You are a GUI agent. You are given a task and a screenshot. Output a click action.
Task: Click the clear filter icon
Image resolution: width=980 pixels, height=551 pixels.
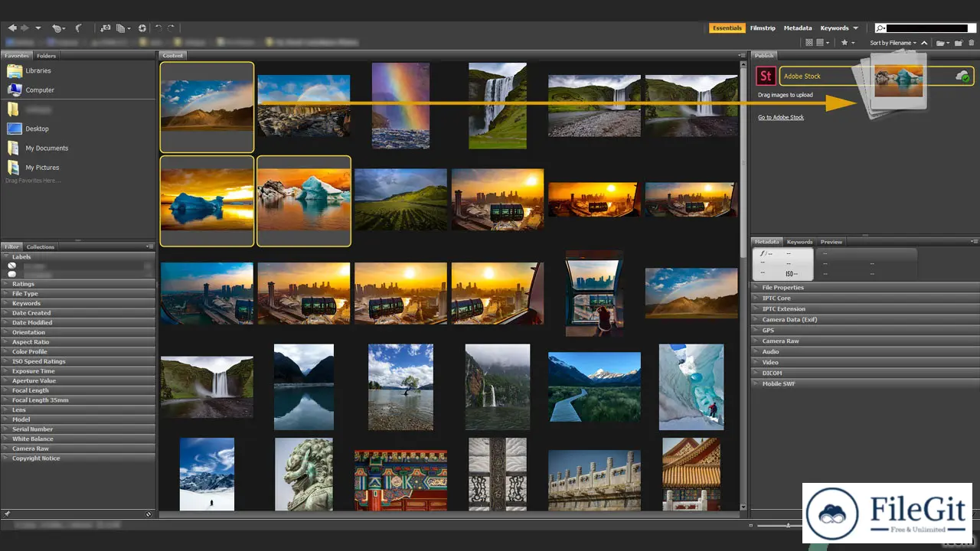(x=149, y=514)
